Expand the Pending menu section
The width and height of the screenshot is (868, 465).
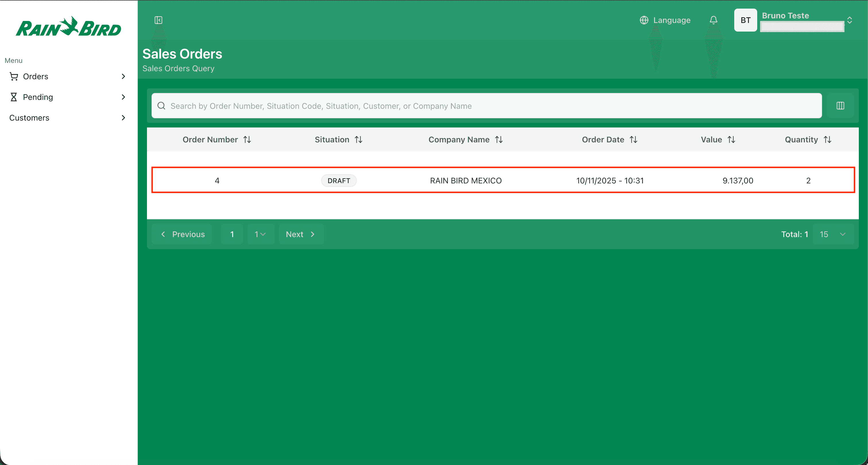(x=123, y=97)
